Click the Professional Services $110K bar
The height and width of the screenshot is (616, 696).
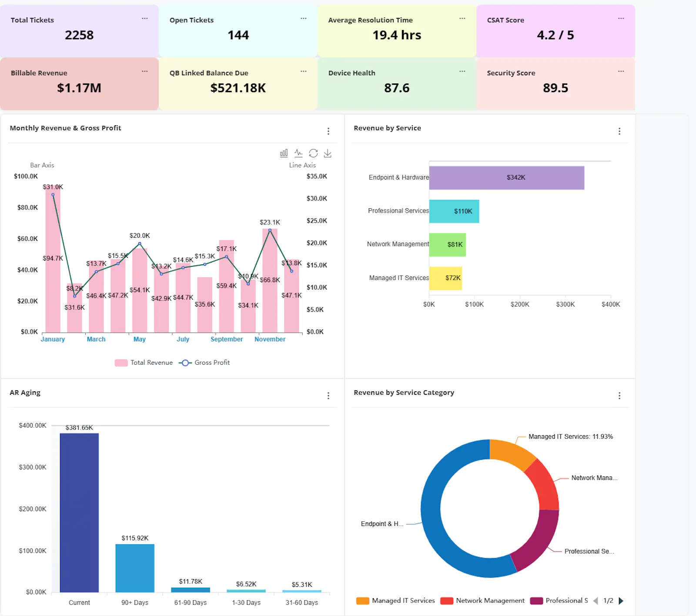454,211
